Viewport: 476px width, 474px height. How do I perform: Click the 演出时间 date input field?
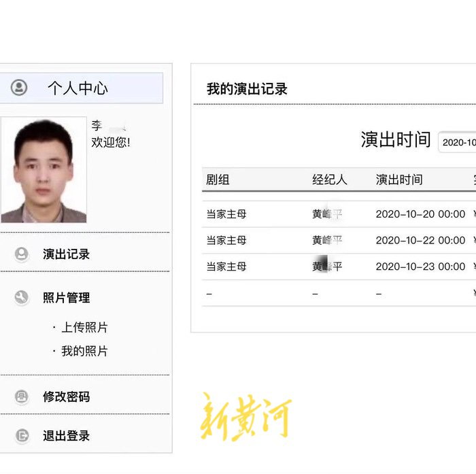[x=457, y=142]
